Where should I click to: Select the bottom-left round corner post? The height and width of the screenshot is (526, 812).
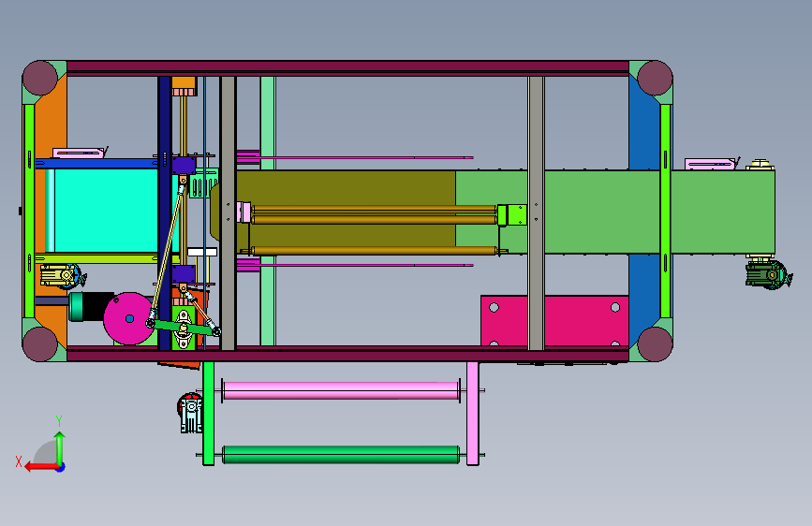tap(40, 343)
